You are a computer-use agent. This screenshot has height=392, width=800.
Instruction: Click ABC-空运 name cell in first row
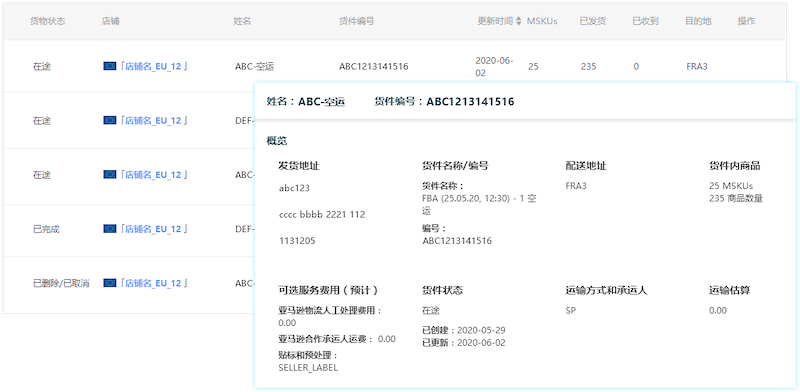tap(255, 66)
